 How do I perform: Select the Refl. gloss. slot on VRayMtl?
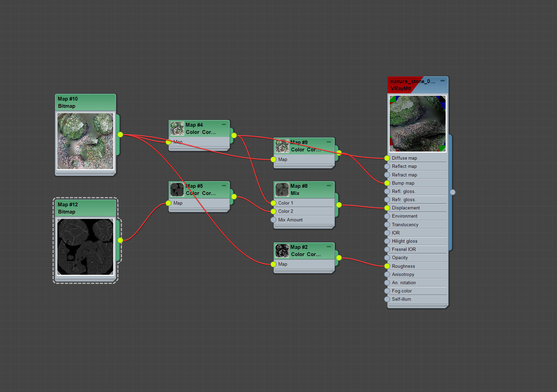click(417, 191)
